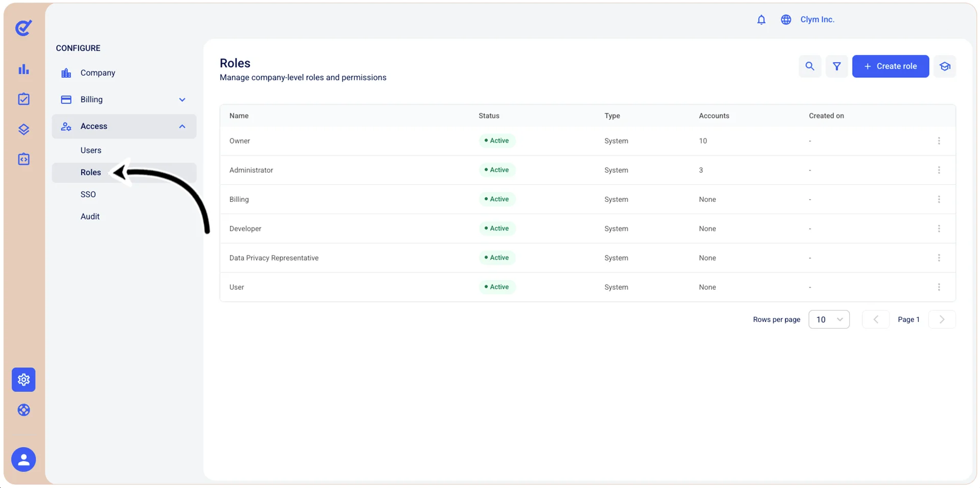This screenshot has width=980, height=488.
Task: Sort by the Name column header
Action: pos(239,116)
